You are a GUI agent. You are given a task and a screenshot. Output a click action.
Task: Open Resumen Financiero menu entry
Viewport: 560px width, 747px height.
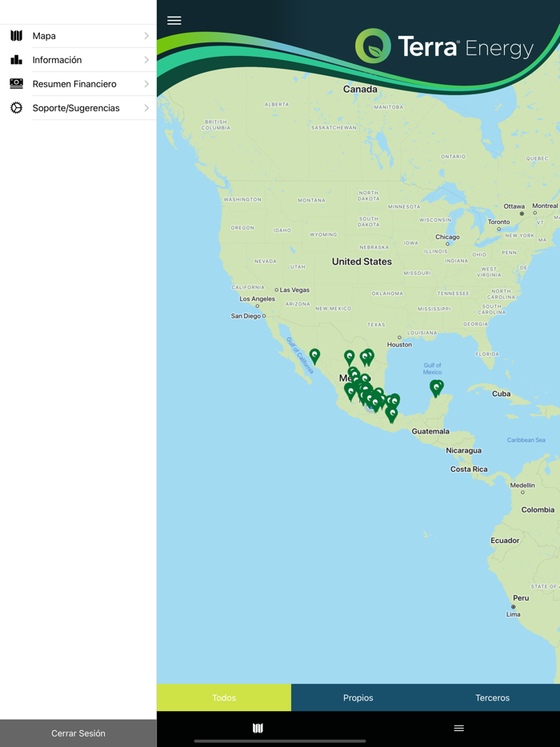pos(78,84)
